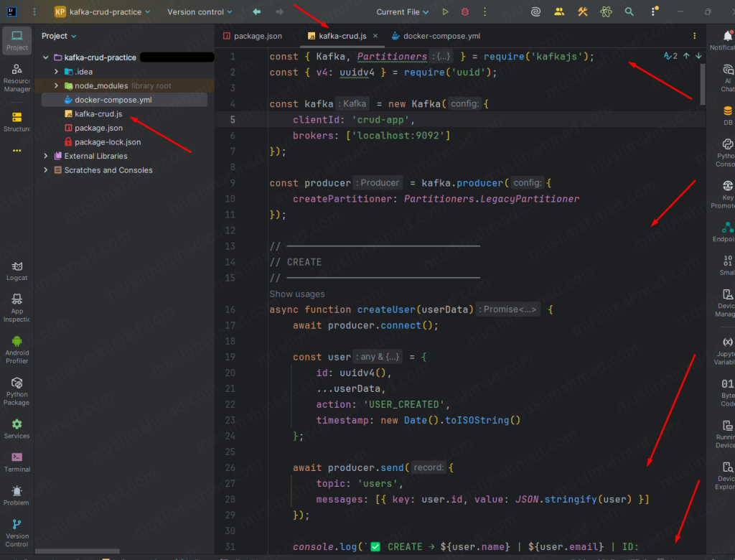Open Python Packages panel
The height and width of the screenshot is (560, 735).
pos(17,391)
